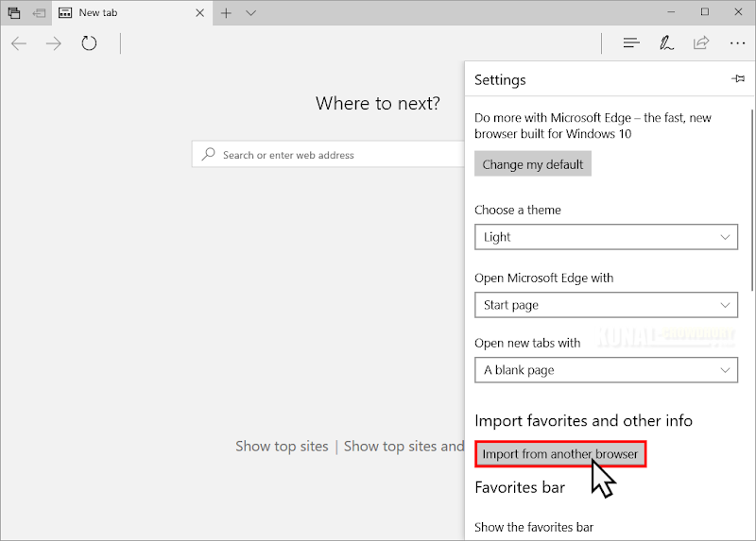Viewport: 756px width, 541px height.
Task: Pin the Settings pane
Action: (x=738, y=78)
